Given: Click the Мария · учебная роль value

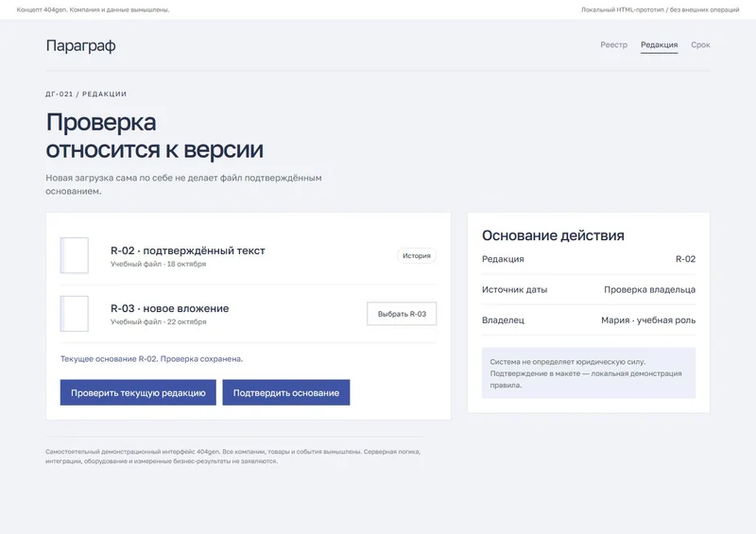Looking at the screenshot, I should pyautogui.click(x=648, y=320).
